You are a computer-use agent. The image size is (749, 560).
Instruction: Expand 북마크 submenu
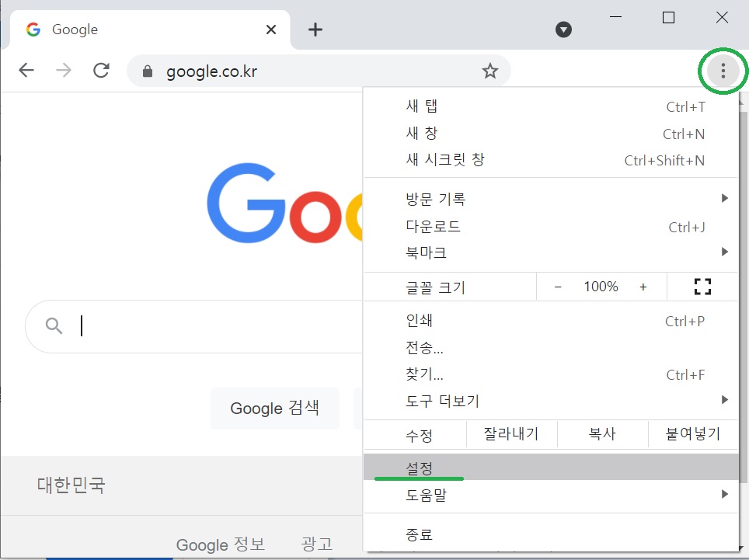pos(551,252)
